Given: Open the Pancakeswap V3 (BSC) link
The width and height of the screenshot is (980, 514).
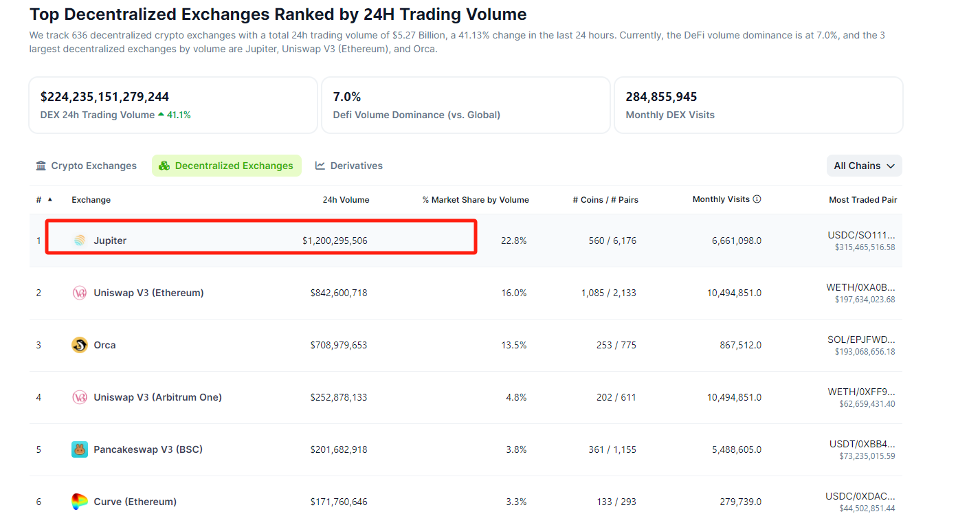Looking at the screenshot, I should [148, 449].
